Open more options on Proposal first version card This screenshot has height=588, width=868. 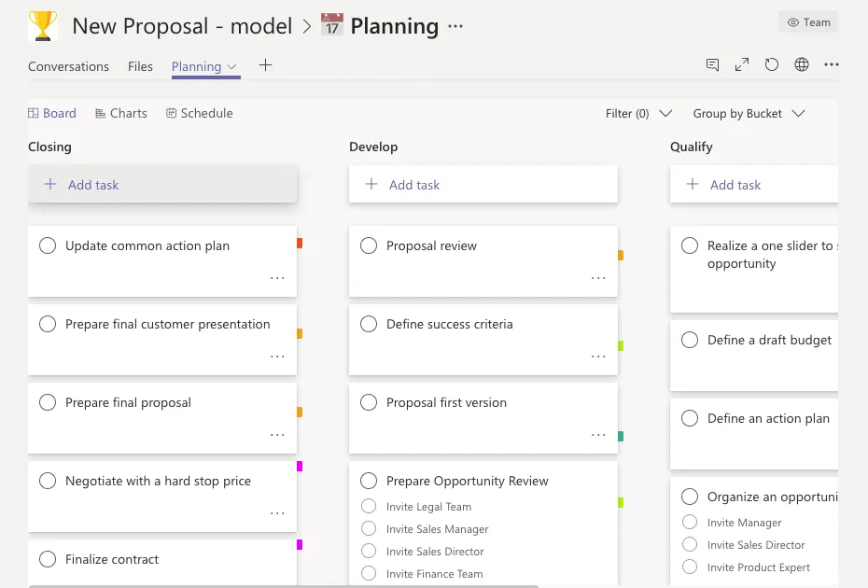(598, 435)
